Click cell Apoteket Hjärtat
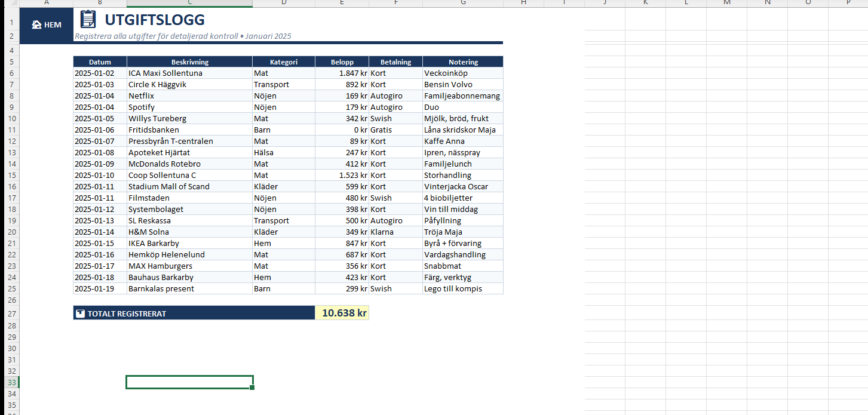The image size is (868, 415). 189,152
